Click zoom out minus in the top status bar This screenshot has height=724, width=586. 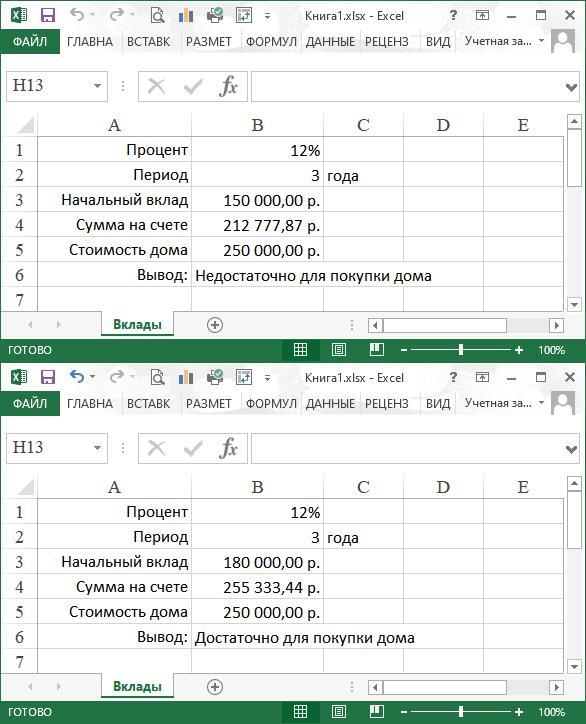click(x=404, y=350)
